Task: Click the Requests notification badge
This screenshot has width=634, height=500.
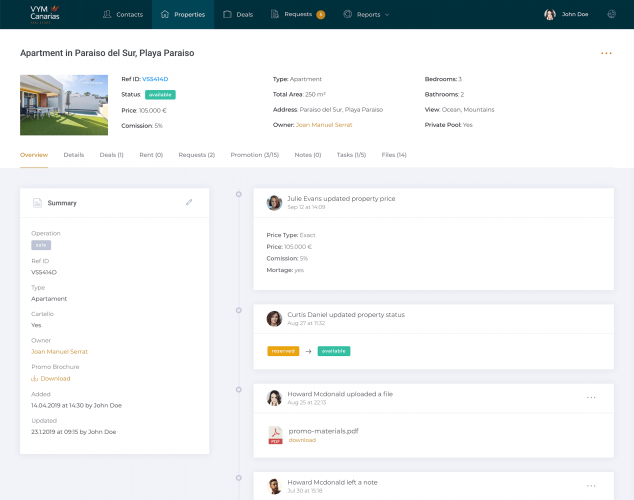Action: pyautogui.click(x=321, y=15)
